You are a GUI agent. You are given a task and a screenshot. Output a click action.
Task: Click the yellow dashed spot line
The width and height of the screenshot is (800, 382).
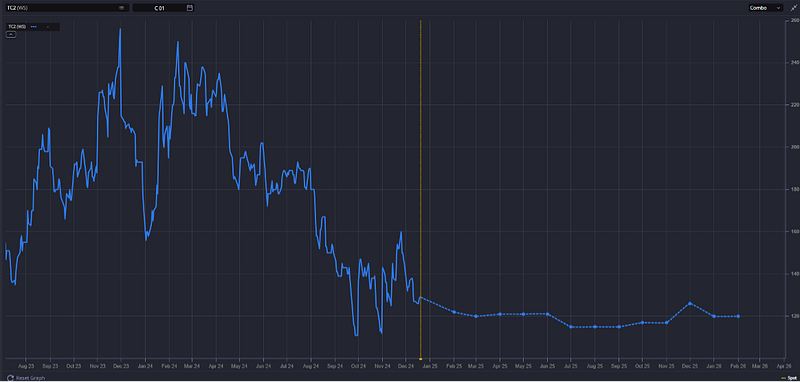coord(420,189)
